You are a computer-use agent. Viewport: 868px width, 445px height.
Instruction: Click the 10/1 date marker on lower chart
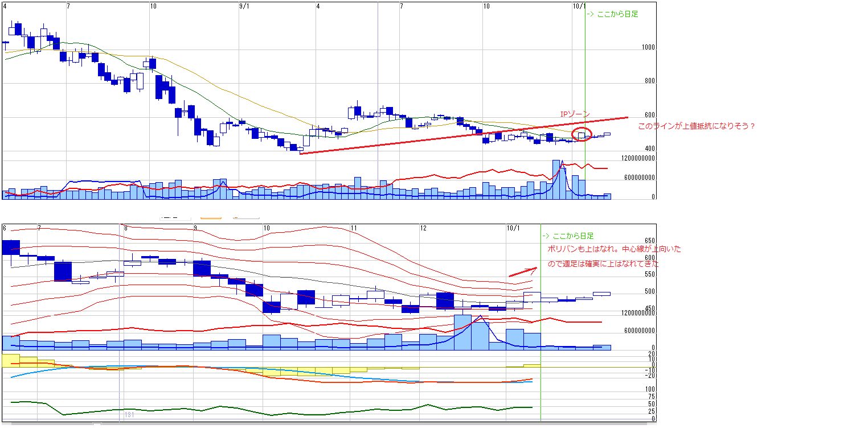point(513,228)
